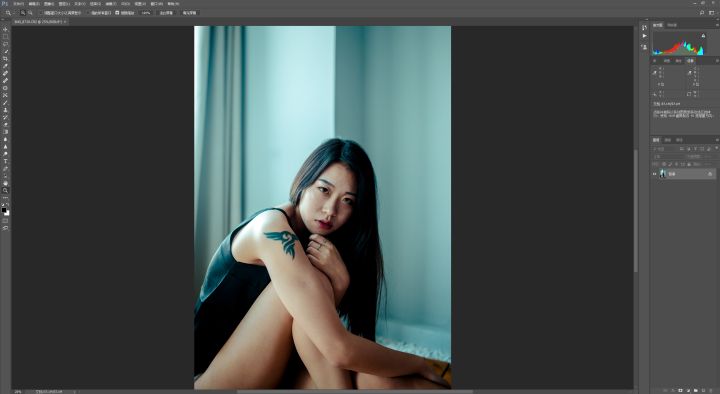Open the Help menu

pyautogui.click(x=173, y=4)
